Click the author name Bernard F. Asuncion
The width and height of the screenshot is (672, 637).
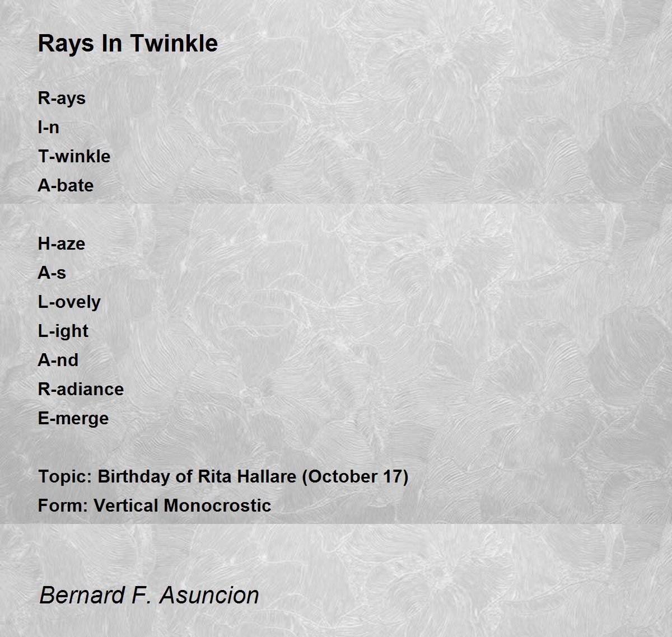coord(150,595)
